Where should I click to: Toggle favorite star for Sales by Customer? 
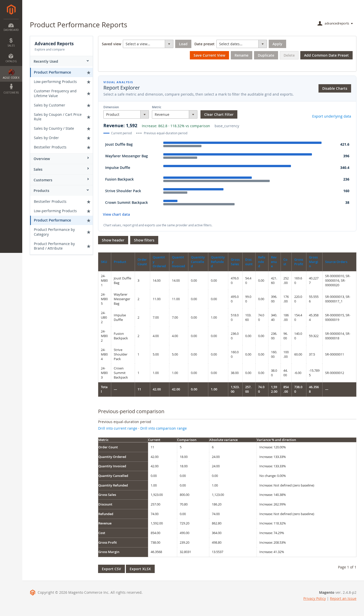[88, 105]
